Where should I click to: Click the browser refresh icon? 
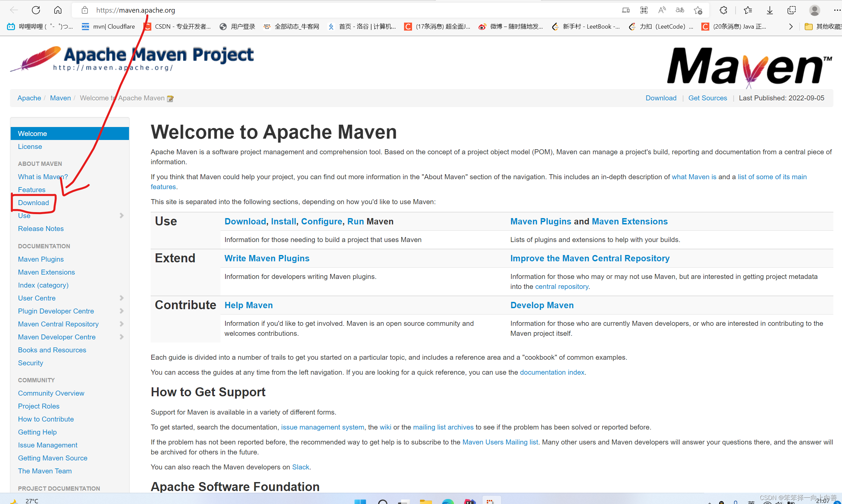coord(36,10)
